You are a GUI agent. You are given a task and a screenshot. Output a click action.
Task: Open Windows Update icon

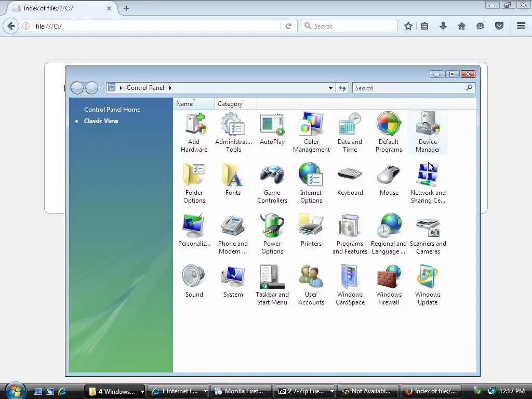pos(428,285)
